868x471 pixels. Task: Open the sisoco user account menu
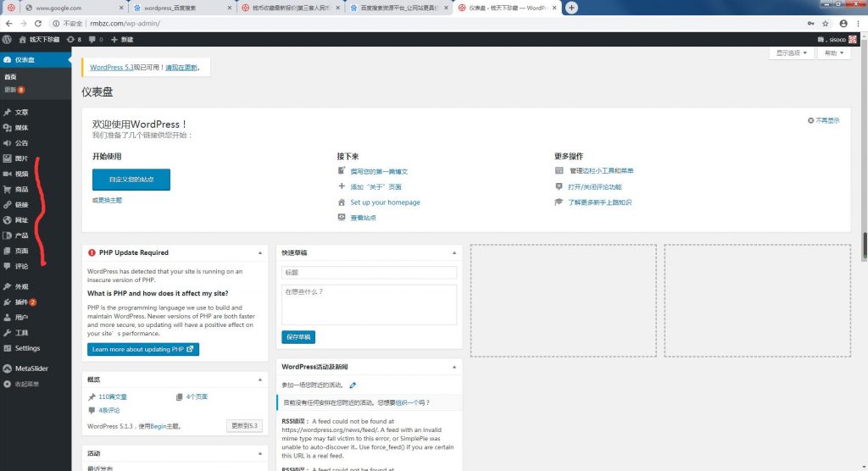pyautogui.click(x=837, y=39)
